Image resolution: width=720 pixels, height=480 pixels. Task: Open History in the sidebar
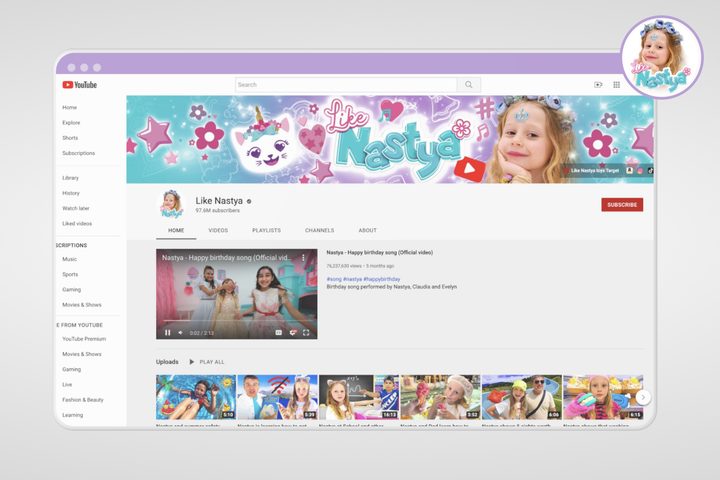tap(71, 193)
